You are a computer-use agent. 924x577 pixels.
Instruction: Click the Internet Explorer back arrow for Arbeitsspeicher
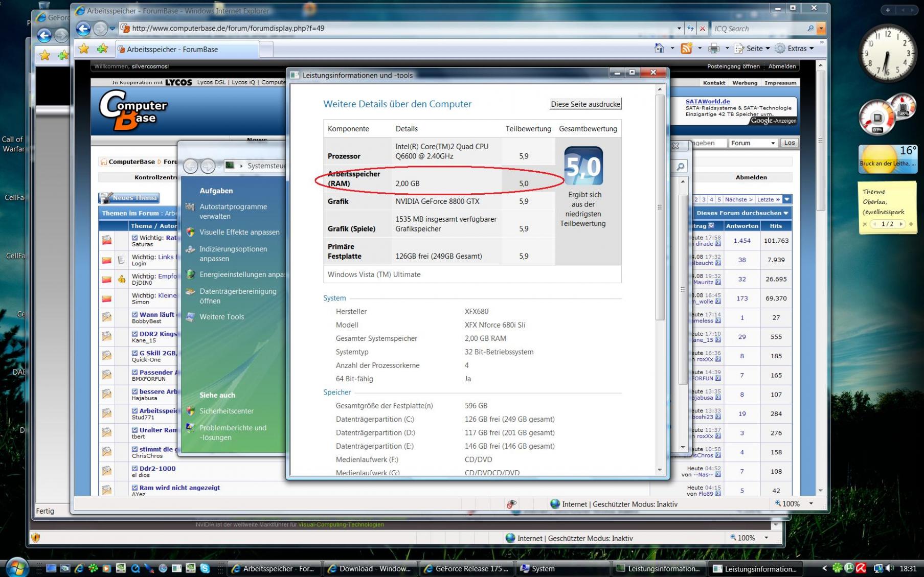click(x=83, y=29)
